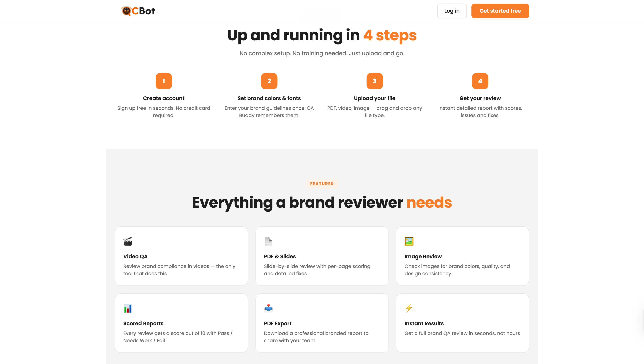Click the Upload your file step title
This screenshot has width=644, height=364.
tap(374, 98)
